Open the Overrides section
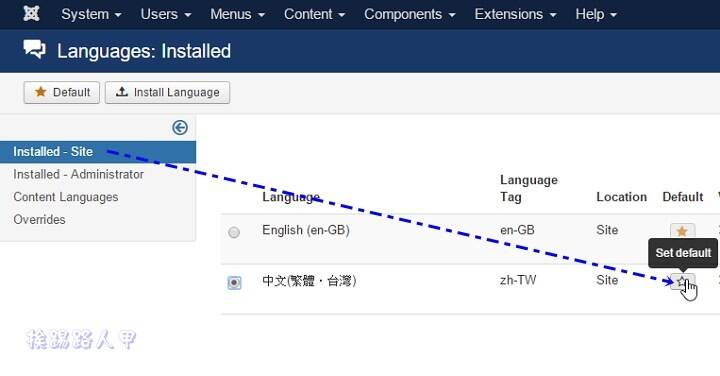Image resolution: width=720 pixels, height=376 pixels. [x=39, y=219]
